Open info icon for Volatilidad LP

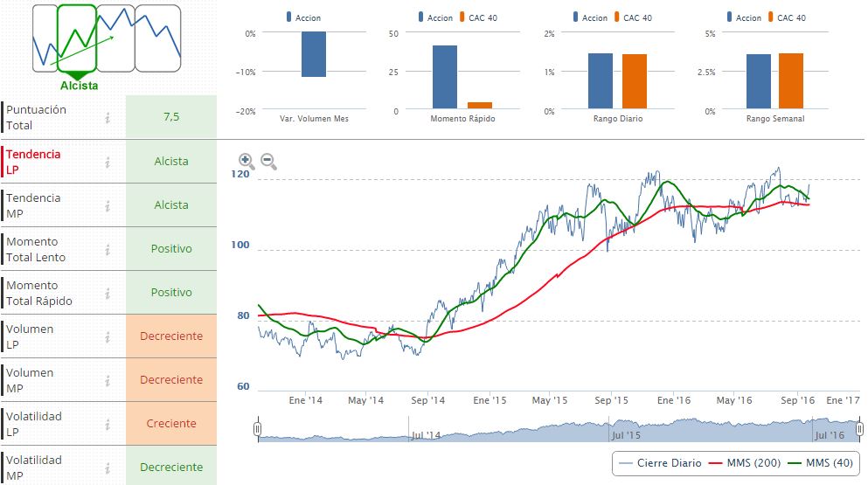point(108,424)
